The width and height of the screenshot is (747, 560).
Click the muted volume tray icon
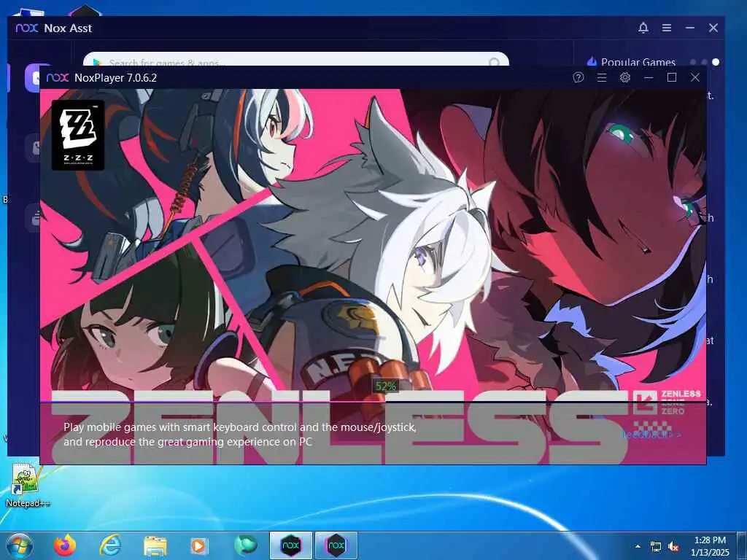[673, 546]
